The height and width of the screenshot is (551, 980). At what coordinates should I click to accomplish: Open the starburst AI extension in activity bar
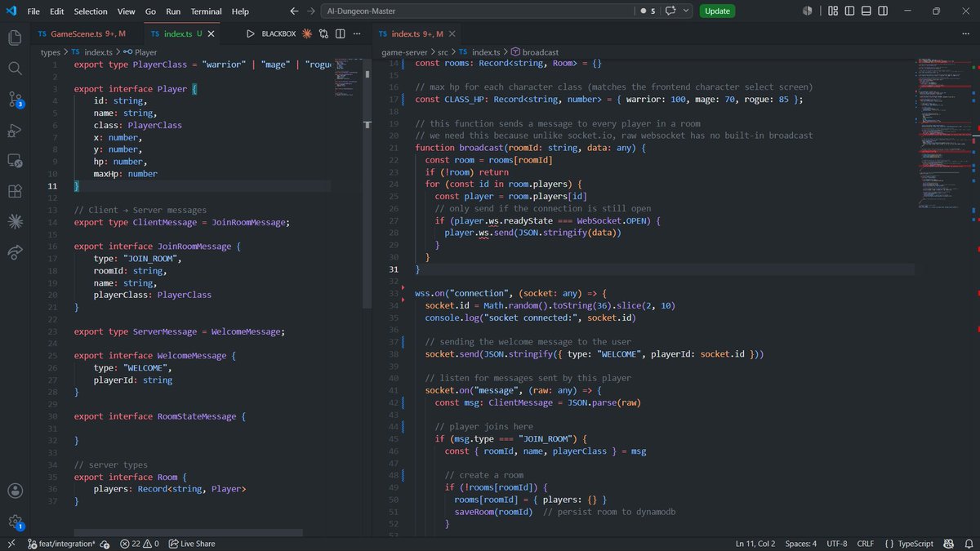click(15, 222)
